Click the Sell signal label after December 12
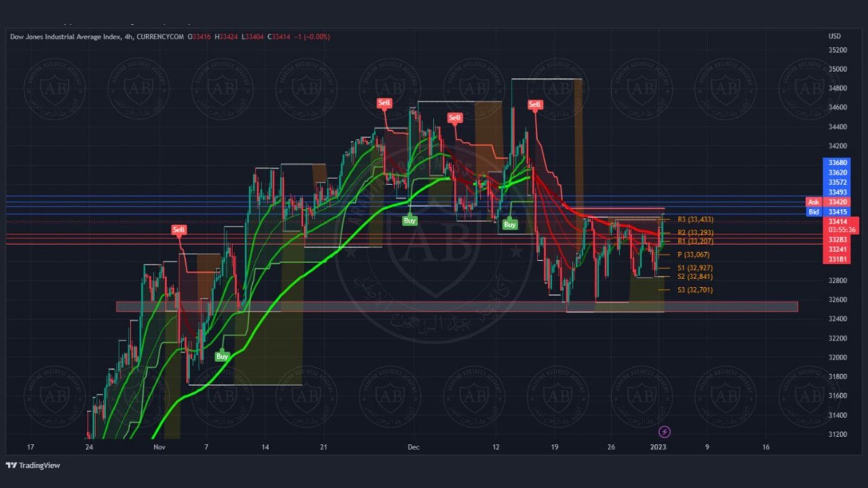The height and width of the screenshot is (488, 868). pyautogui.click(x=535, y=105)
